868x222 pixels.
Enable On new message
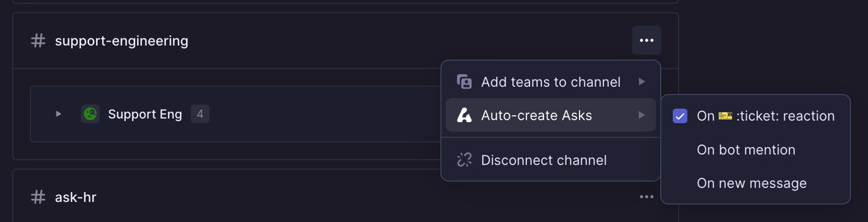coord(751,183)
